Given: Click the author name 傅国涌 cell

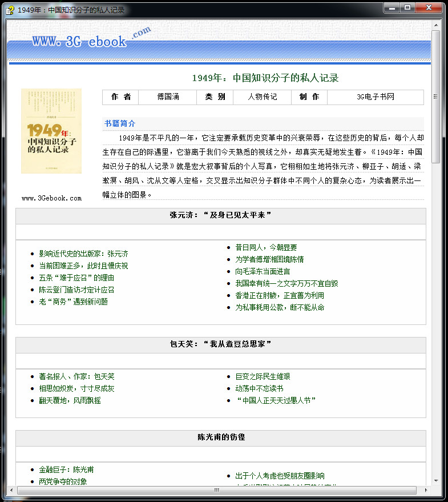Looking at the screenshot, I should (x=168, y=97).
